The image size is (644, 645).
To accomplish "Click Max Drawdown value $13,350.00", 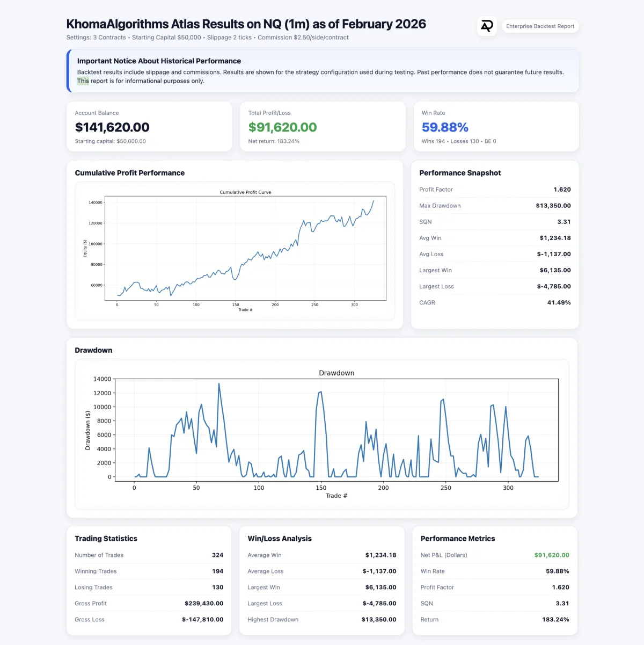I will tap(553, 206).
